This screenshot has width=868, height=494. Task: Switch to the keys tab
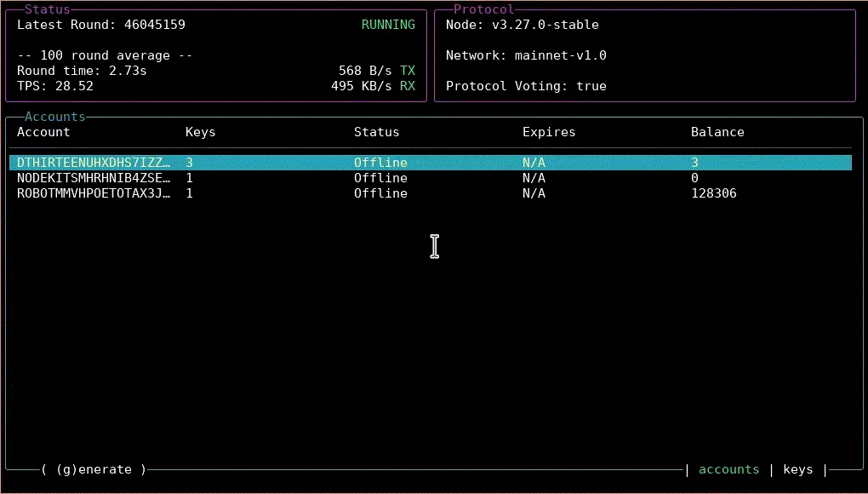coord(798,469)
